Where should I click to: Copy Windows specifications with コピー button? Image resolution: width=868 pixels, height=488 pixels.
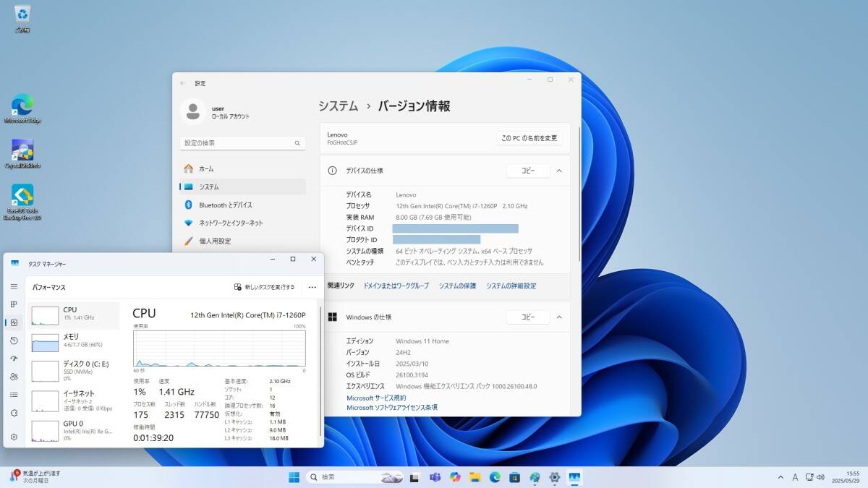(528, 317)
